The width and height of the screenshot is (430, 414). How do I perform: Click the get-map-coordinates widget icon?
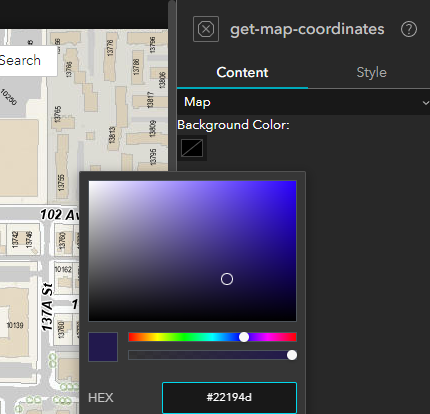click(x=206, y=29)
